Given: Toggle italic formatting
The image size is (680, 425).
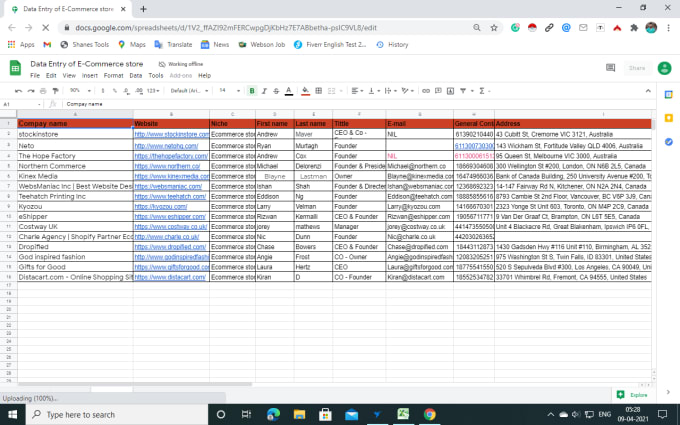Looking at the screenshot, I should coord(264,91).
